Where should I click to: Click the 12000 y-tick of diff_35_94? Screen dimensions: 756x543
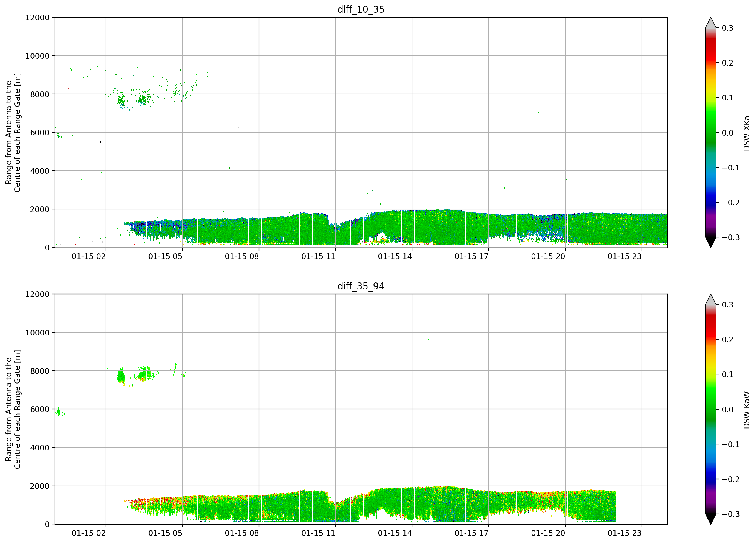point(37,295)
